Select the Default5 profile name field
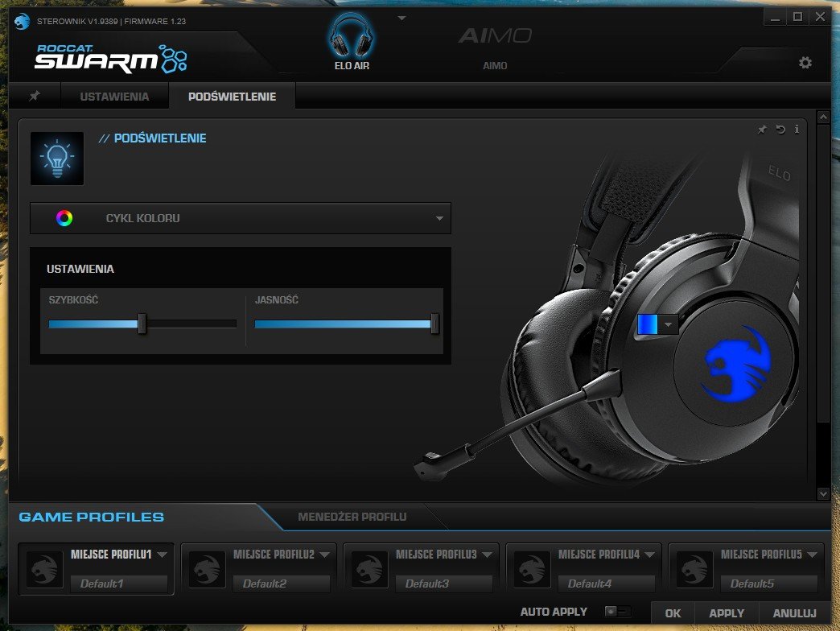Viewport: 840px width, 631px height. [x=768, y=584]
